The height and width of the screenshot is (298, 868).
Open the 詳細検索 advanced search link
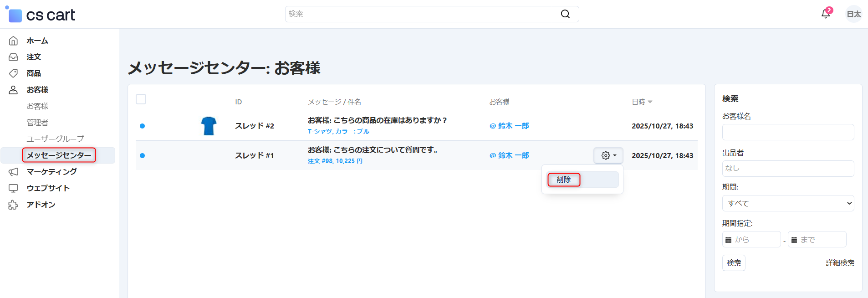point(840,263)
